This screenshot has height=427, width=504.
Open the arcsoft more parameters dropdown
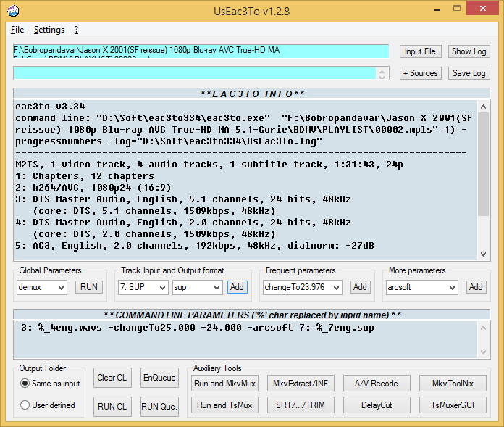421,287
